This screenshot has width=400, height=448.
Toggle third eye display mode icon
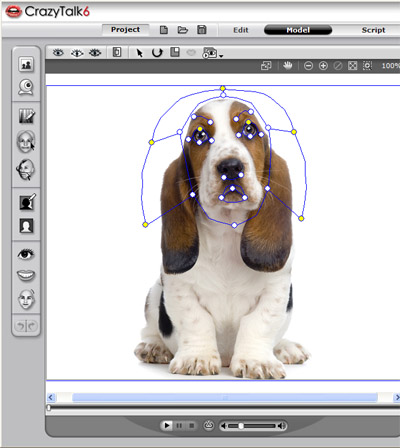[95, 53]
